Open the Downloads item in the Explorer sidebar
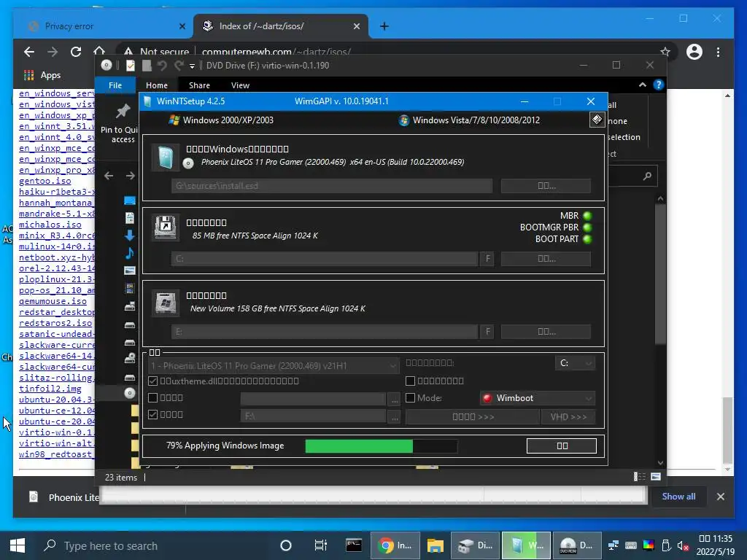 [130, 236]
